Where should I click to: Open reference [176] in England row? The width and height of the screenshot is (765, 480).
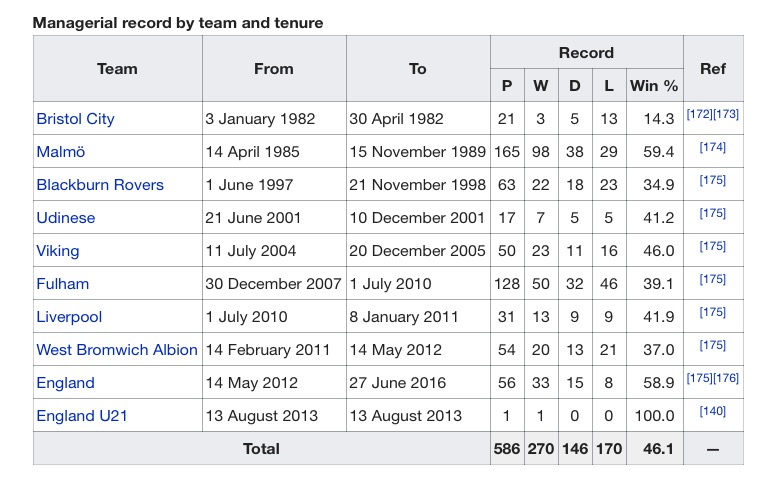(726, 379)
